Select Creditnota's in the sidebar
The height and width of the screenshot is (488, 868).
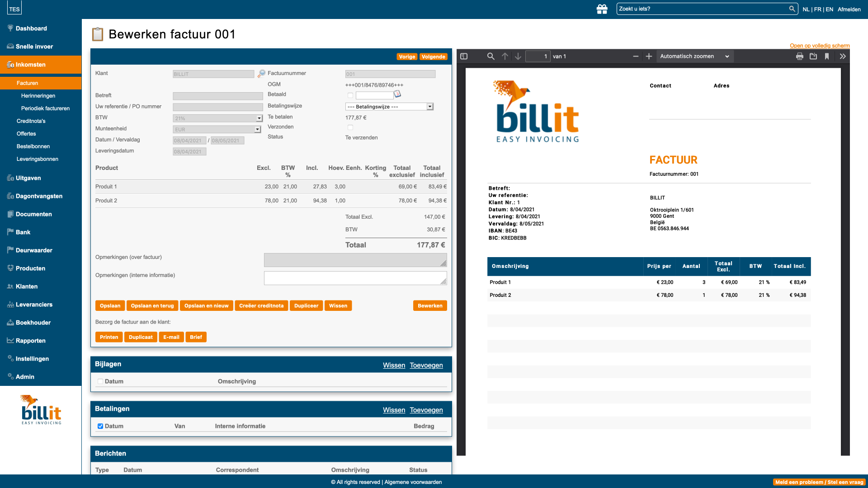(31, 121)
